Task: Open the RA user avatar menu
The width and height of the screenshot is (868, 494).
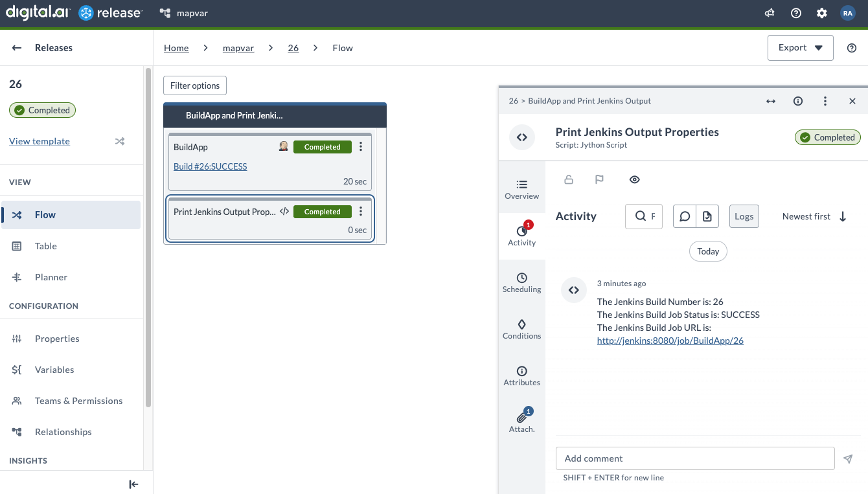Action: [x=848, y=13]
